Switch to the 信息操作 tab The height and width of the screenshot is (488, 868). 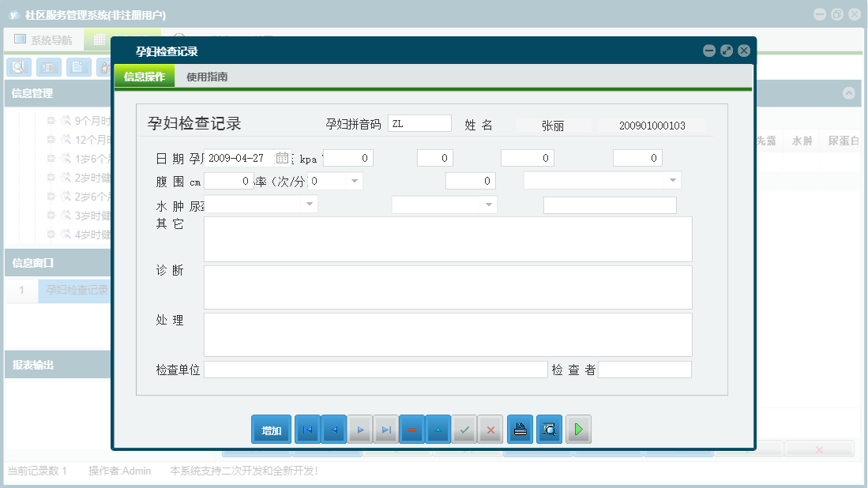click(145, 77)
